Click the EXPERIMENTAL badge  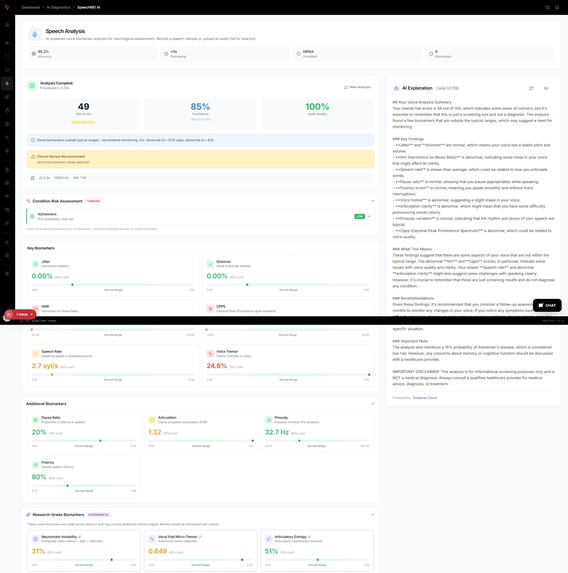(x=99, y=515)
